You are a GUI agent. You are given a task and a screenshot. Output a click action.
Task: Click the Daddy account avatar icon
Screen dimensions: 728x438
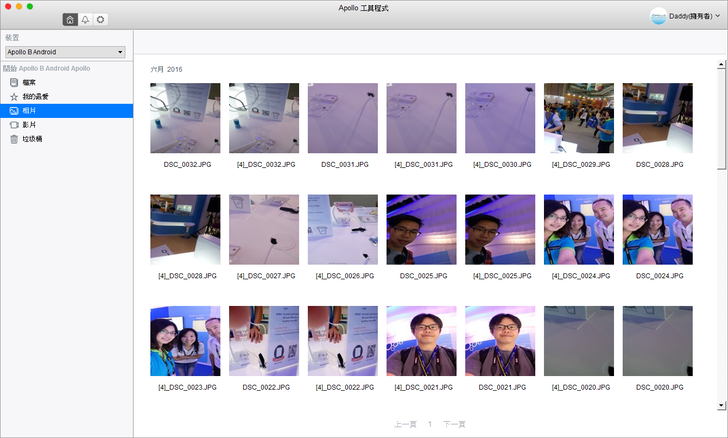click(x=659, y=17)
